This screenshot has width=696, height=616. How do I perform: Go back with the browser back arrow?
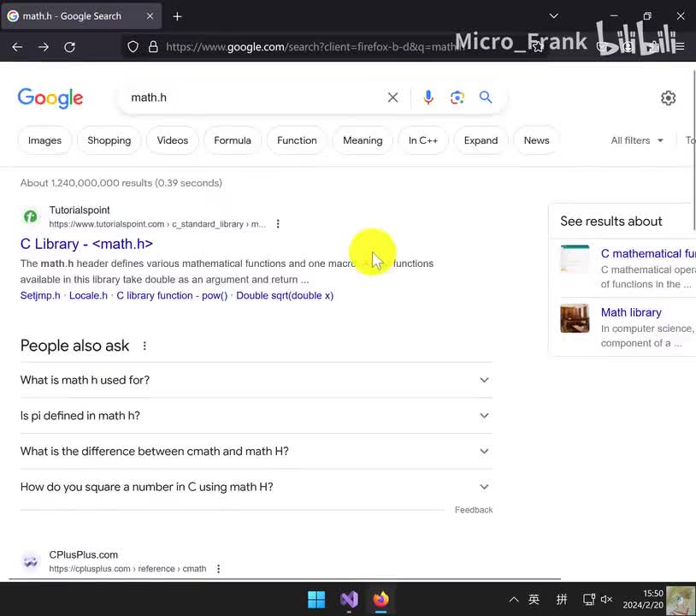(x=17, y=47)
